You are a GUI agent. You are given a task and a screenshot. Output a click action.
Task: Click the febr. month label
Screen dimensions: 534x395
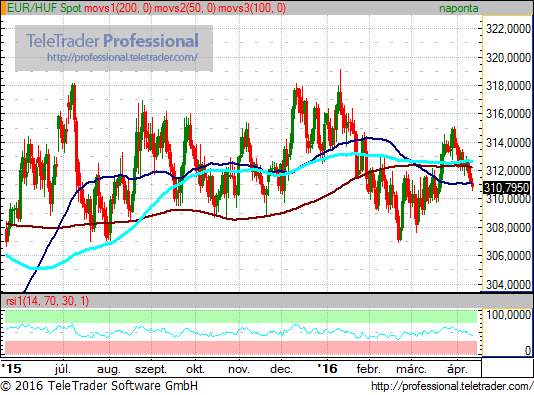368,369
